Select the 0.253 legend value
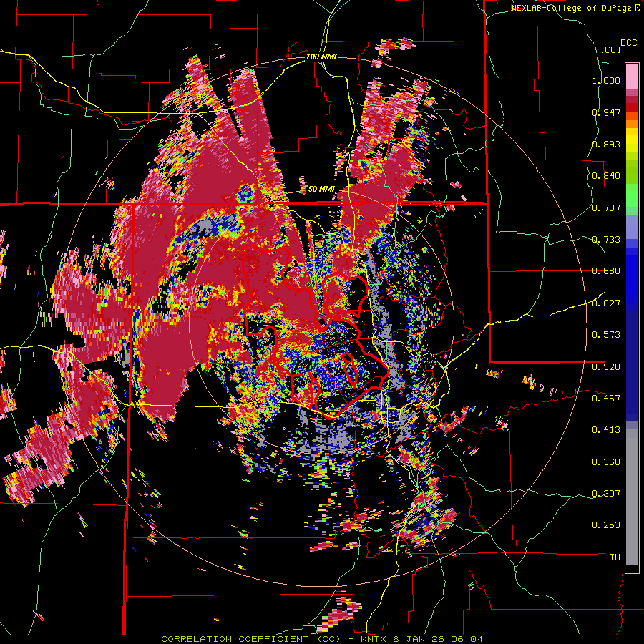Screen dimensions: 644x644 coord(606,525)
